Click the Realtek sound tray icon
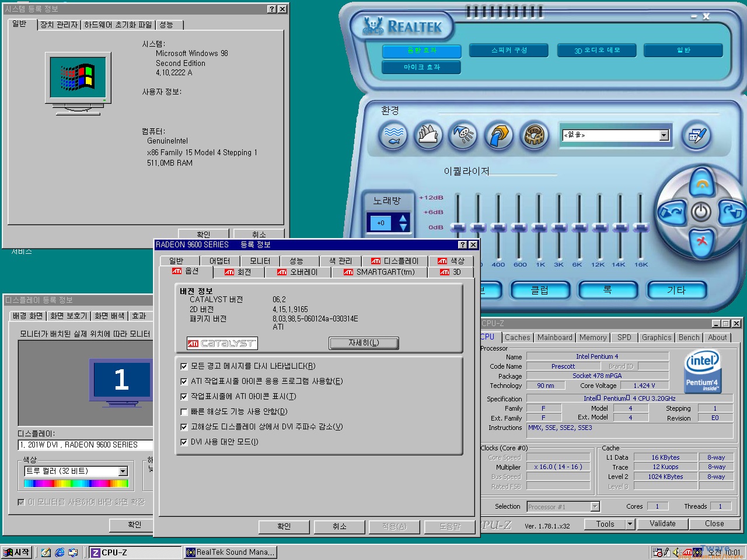The height and width of the screenshot is (560, 747). click(697, 552)
